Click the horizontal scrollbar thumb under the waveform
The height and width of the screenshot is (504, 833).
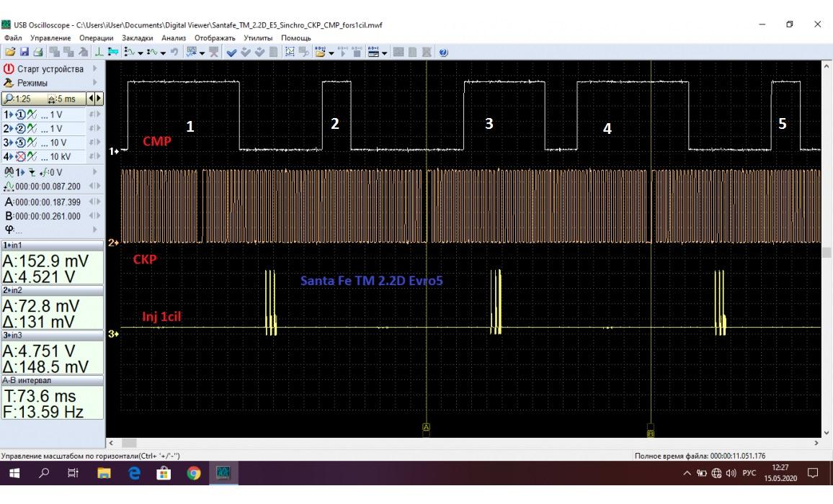[x=129, y=443]
